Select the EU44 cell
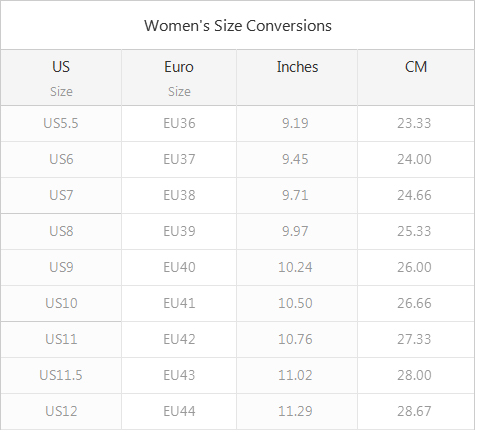477x432 pixels. 179,411
